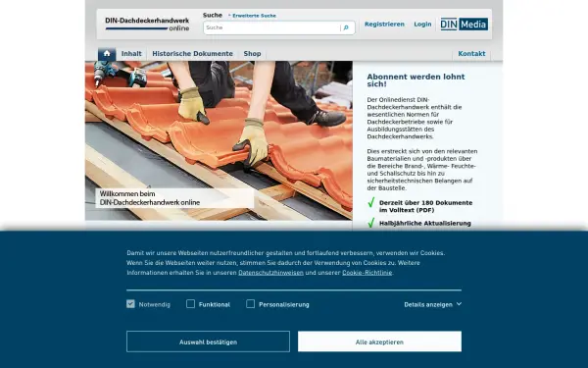
Task: Open the DIN Media logo link
Action: coord(465,25)
